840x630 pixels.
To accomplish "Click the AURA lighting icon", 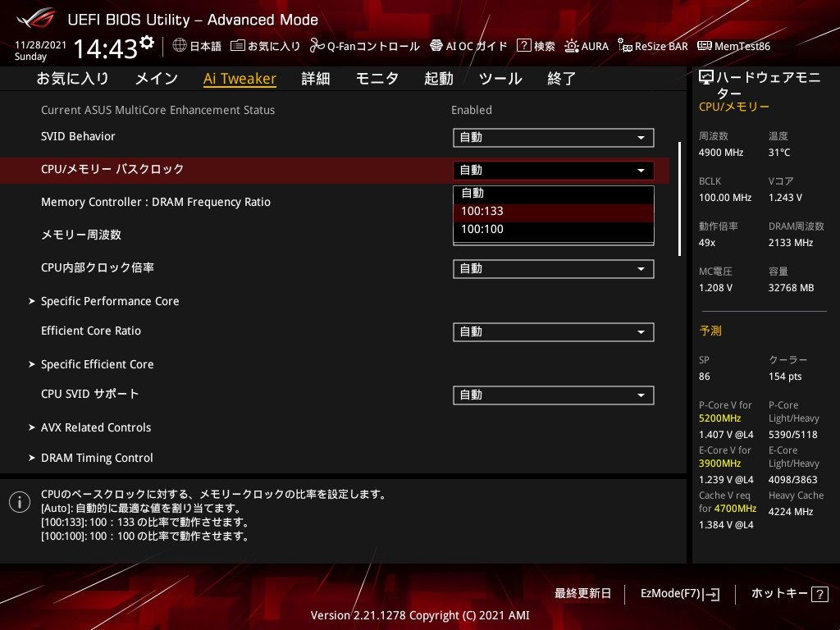I will [571, 46].
